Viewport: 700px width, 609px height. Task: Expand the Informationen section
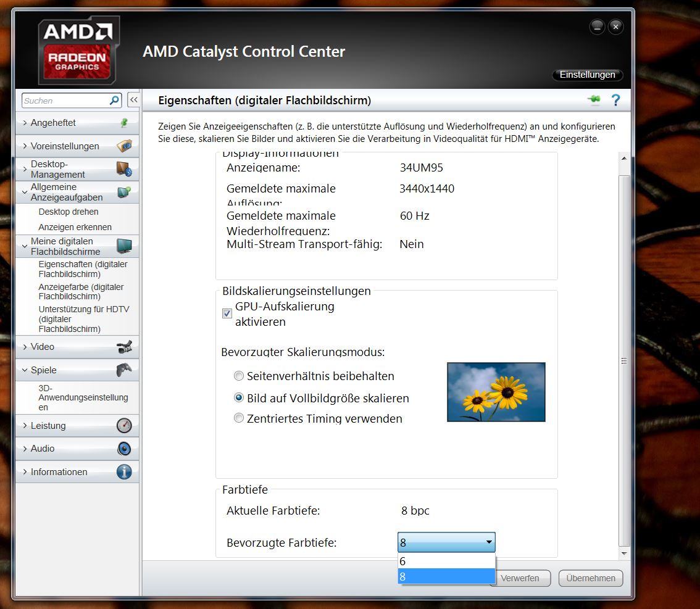coord(25,471)
